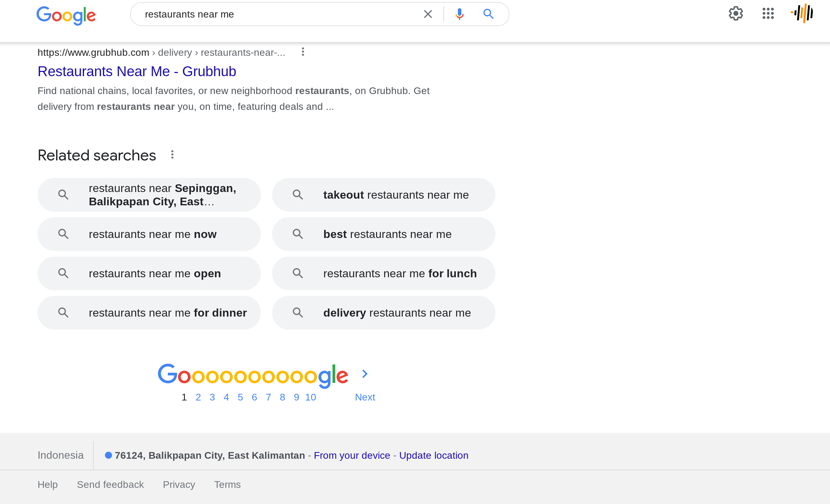Click the Next pagination link
This screenshot has height=504, width=830.
pyautogui.click(x=365, y=397)
